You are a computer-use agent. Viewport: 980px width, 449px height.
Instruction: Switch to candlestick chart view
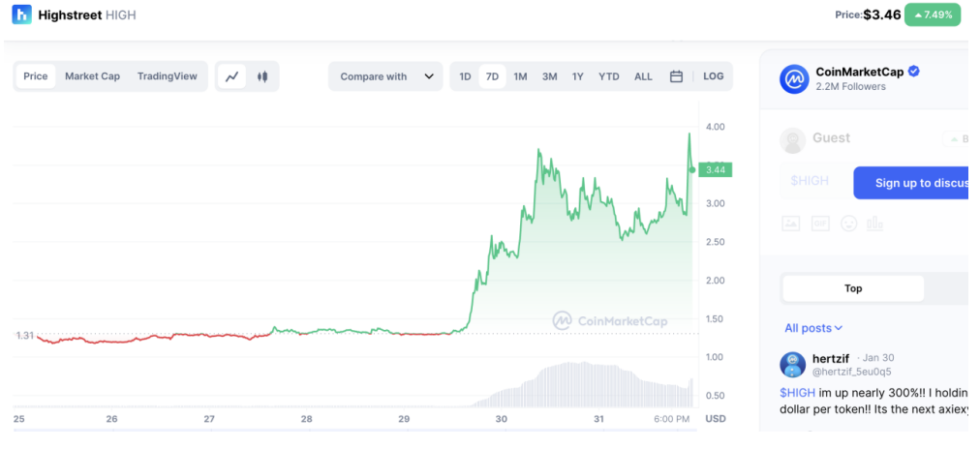click(x=262, y=76)
